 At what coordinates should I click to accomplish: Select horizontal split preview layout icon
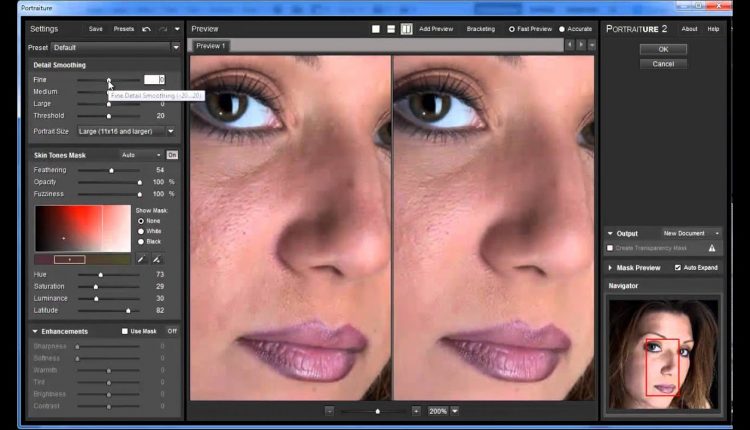[x=391, y=29]
